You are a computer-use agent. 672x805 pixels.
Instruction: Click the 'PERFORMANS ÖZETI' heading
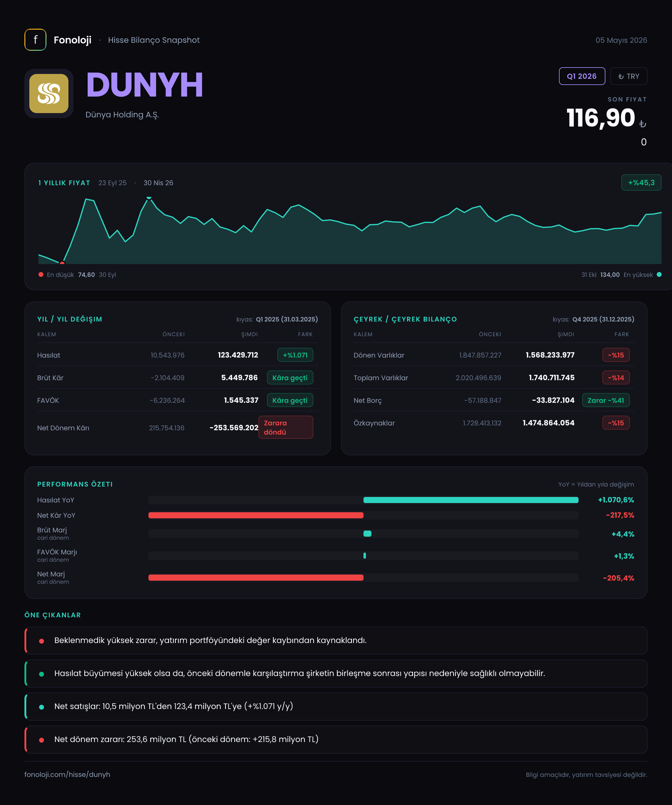75,484
